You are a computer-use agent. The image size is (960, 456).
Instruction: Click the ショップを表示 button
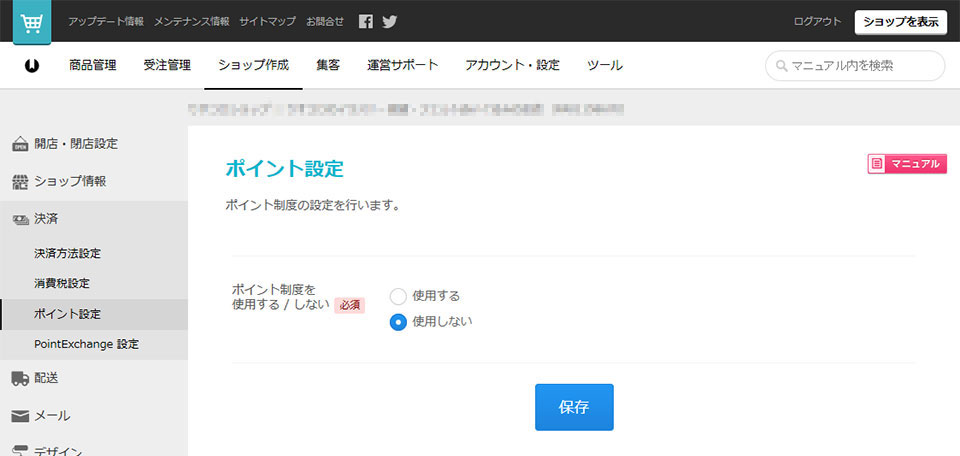[x=901, y=22]
